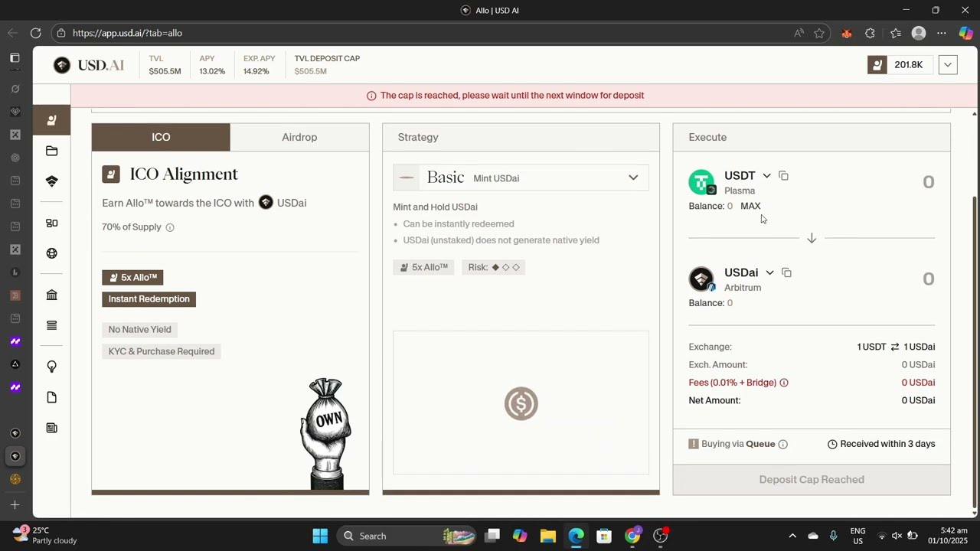Click the USDai amount input field
The height and width of the screenshot is (551, 980).
point(928,279)
